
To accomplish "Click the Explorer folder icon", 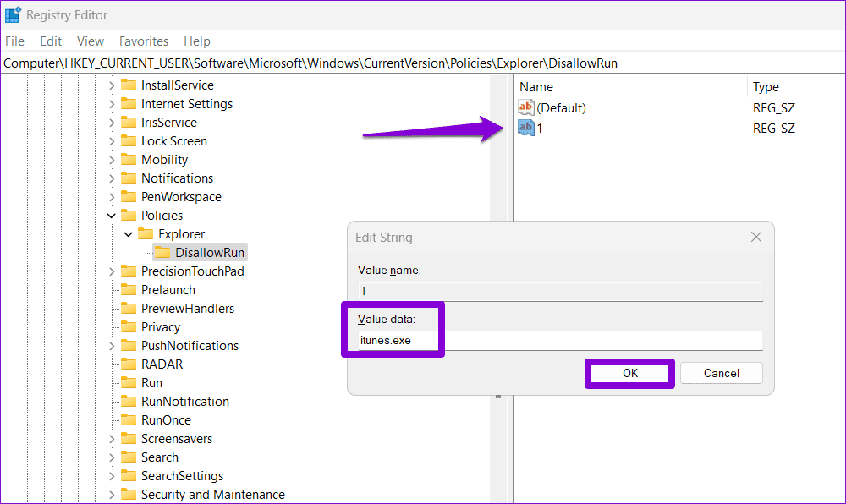I will coord(146,233).
